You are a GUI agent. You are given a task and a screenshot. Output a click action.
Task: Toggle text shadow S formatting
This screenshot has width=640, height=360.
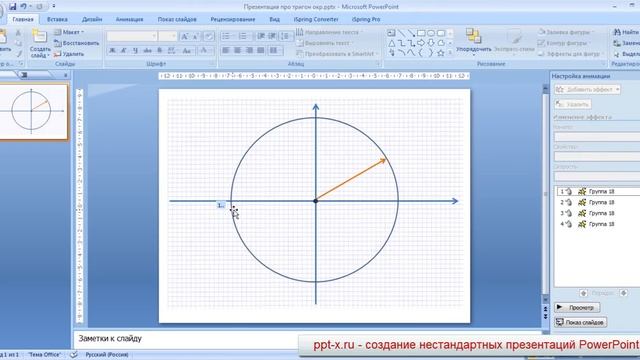(160, 51)
